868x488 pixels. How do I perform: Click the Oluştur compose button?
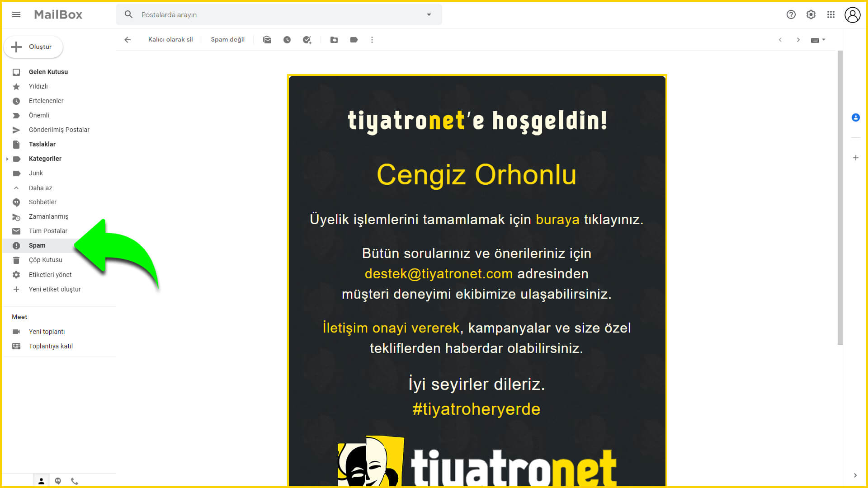[33, 47]
